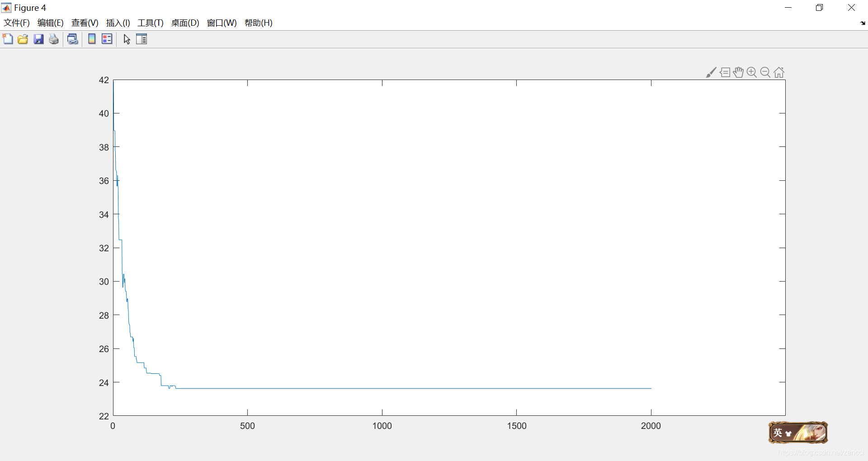This screenshot has width=868, height=461.
Task: Click the y-axis tick label 22
Action: [x=104, y=416]
